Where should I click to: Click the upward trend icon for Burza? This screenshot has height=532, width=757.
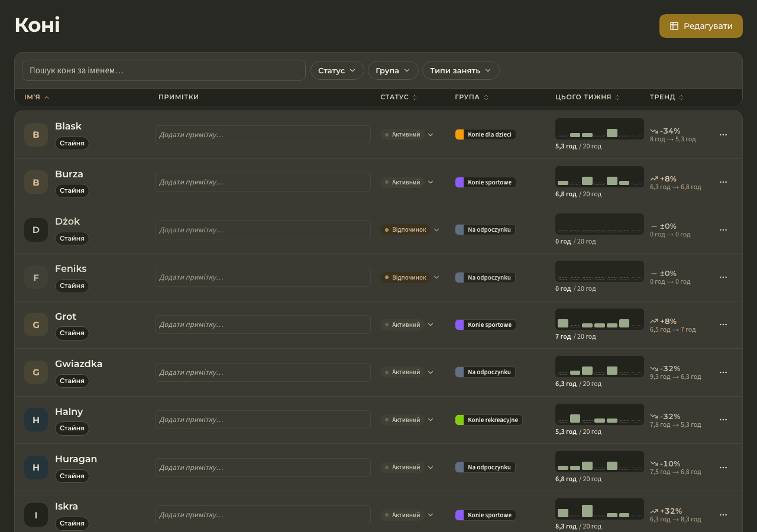[654, 179]
